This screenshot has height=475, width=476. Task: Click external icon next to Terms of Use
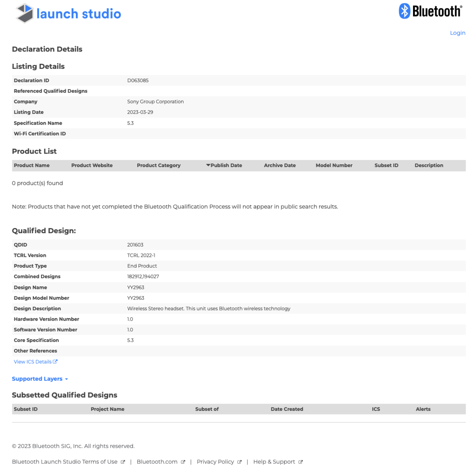(x=123, y=462)
